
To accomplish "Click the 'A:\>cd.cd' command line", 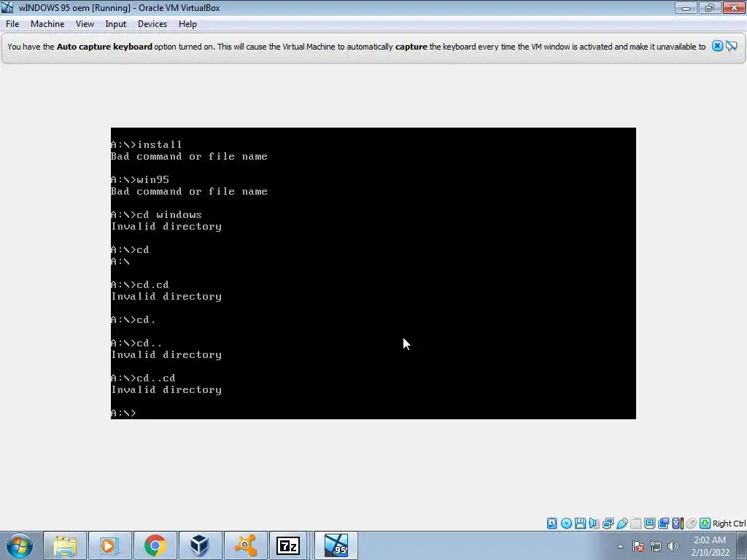I will point(139,285).
